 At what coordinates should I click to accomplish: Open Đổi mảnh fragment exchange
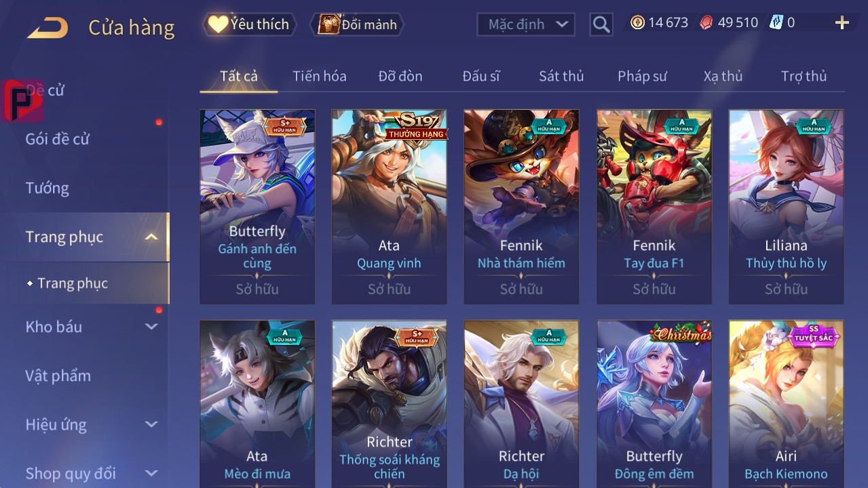coord(358,24)
